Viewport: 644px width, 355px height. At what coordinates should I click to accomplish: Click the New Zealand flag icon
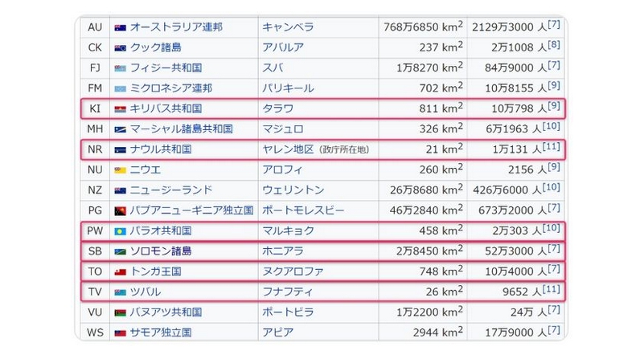(x=121, y=190)
